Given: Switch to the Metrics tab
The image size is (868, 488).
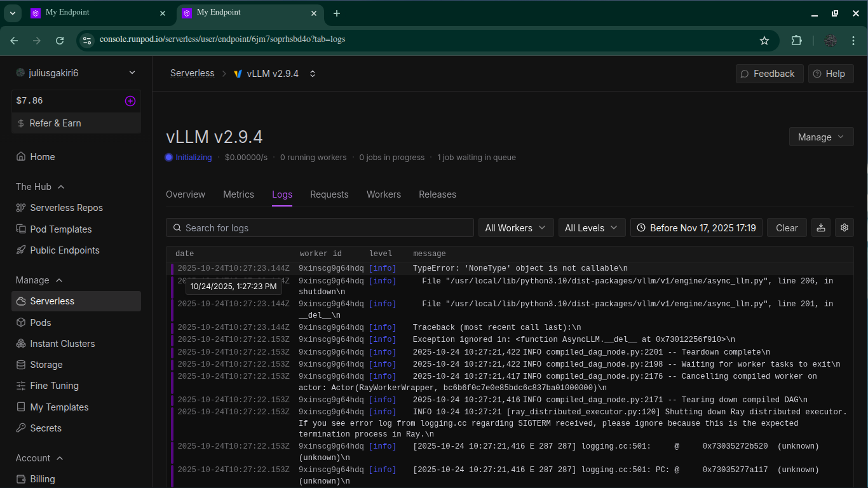Looking at the screenshot, I should 238,194.
